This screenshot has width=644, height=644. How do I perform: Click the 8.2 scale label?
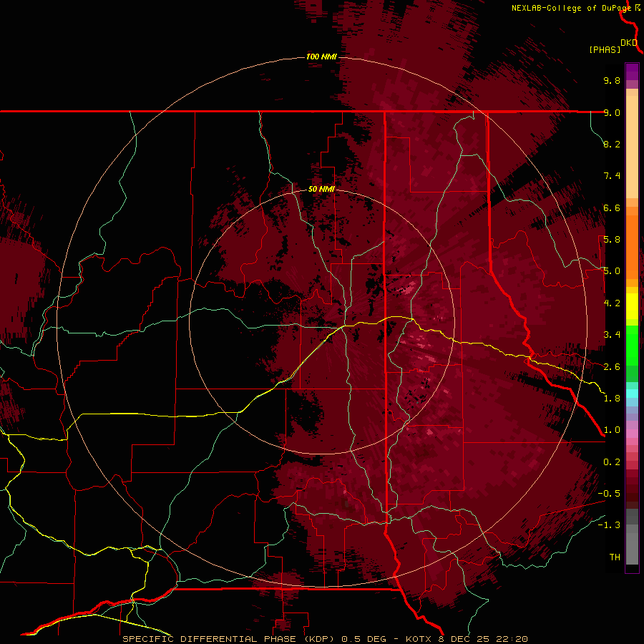point(612,144)
